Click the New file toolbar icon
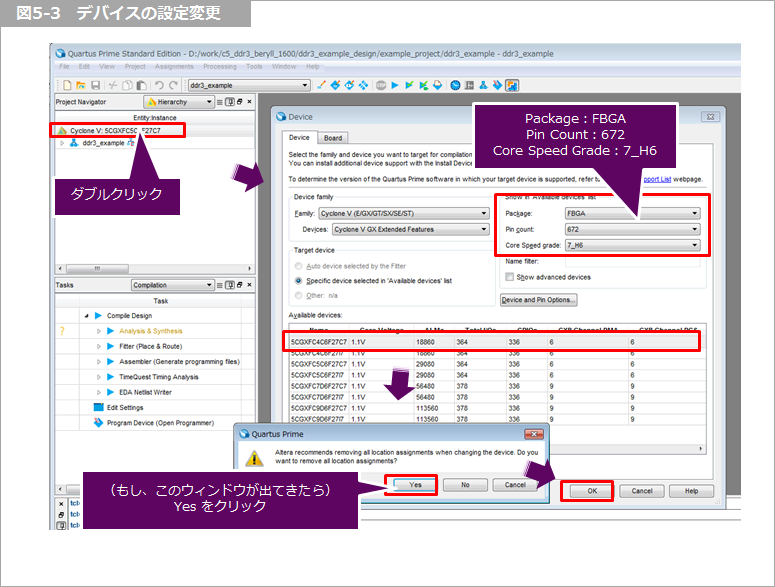Viewport: 775px width, 587px height. 67,86
